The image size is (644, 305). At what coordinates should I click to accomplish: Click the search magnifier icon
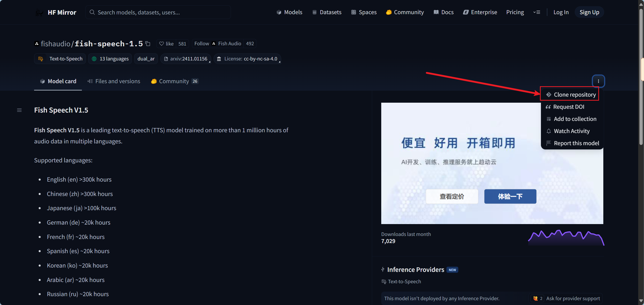(x=92, y=12)
